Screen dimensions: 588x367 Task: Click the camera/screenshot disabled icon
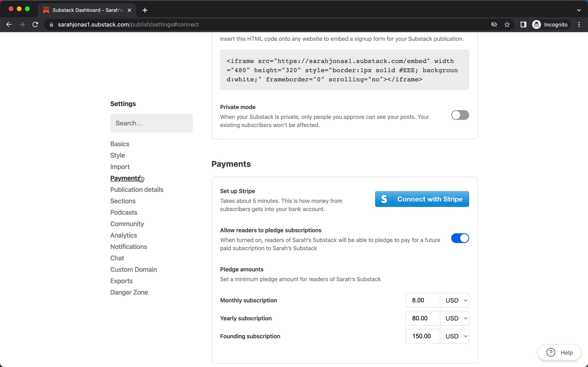click(x=494, y=24)
